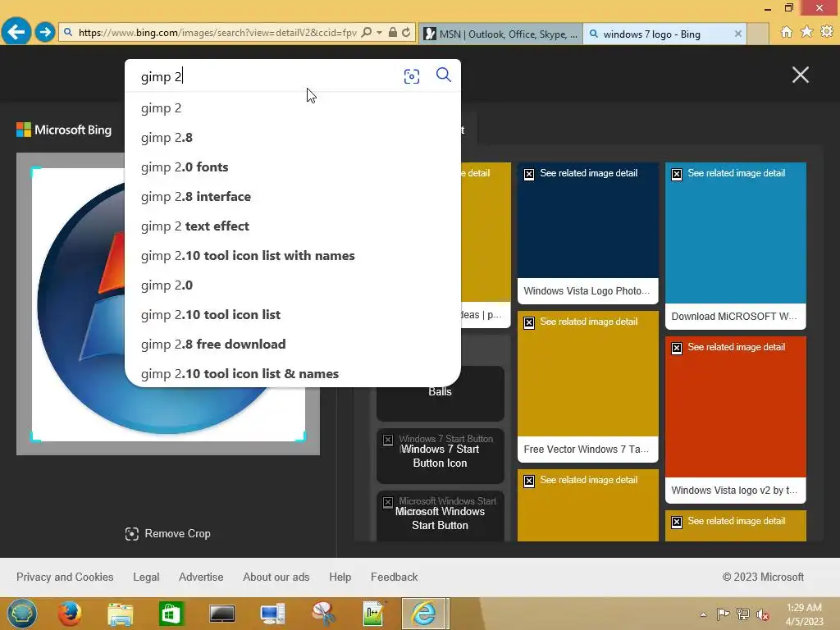Click visual search camera icon in Bing box

click(412, 76)
